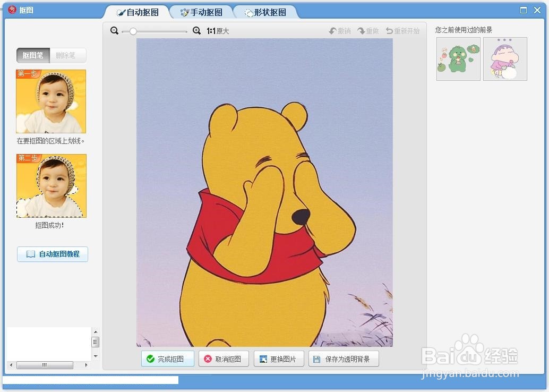Open the 手动抠图 tab

[x=201, y=12]
